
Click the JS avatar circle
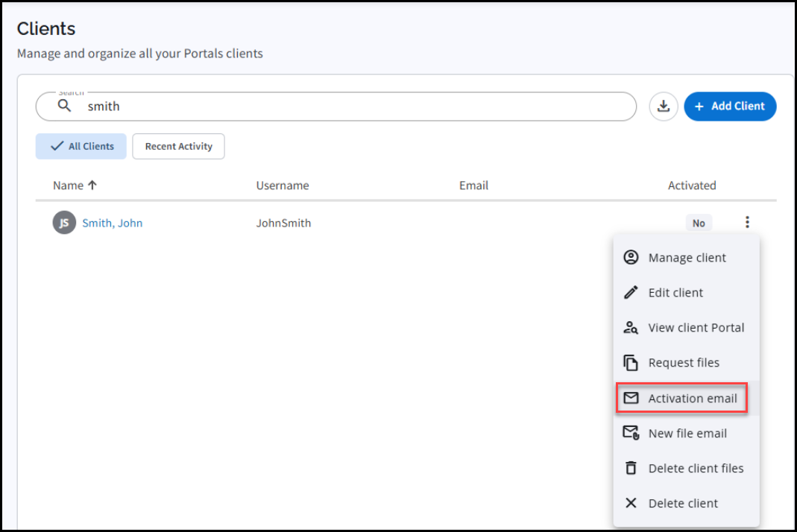pyautogui.click(x=64, y=223)
